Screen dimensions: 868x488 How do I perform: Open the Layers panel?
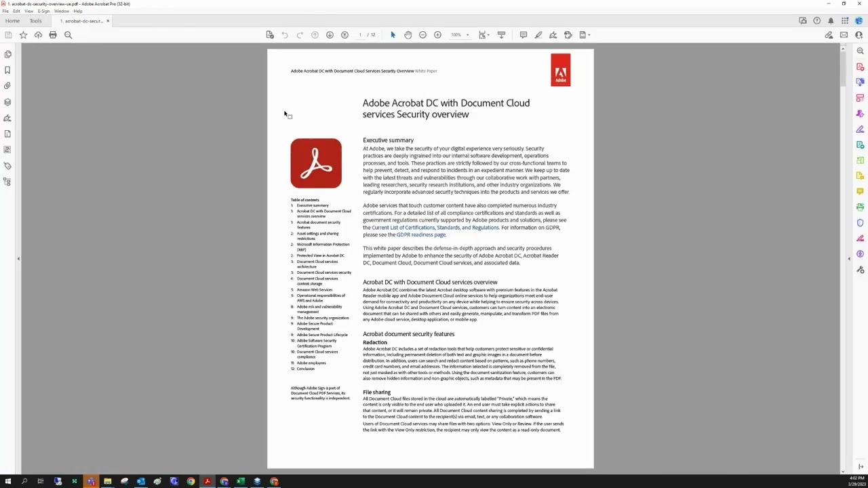pyautogui.click(x=7, y=102)
